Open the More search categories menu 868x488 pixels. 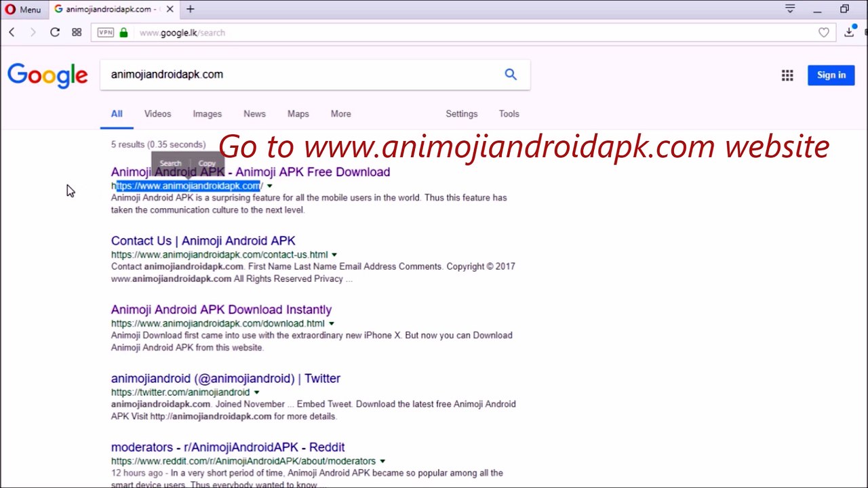coord(341,114)
